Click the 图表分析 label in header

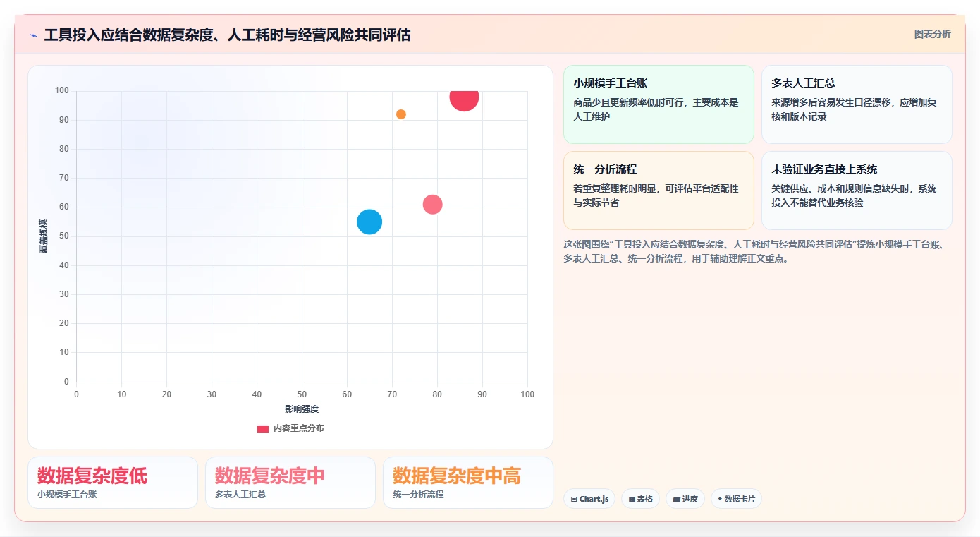[932, 34]
